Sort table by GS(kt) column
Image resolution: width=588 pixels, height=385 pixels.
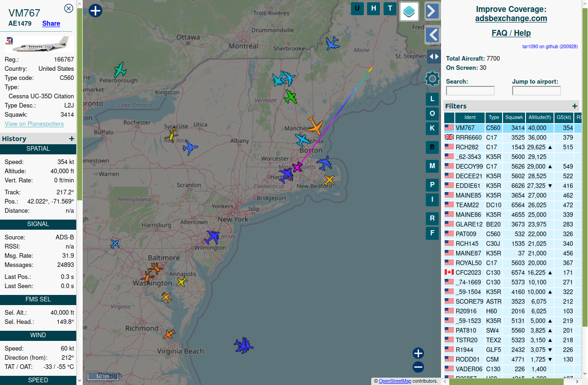pyautogui.click(x=564, y=118)
